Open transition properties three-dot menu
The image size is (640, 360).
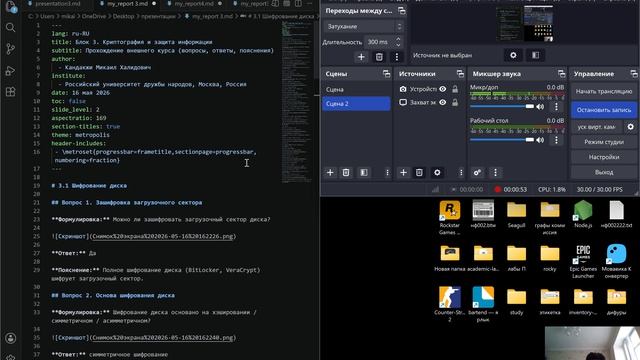tap(397, 57)
